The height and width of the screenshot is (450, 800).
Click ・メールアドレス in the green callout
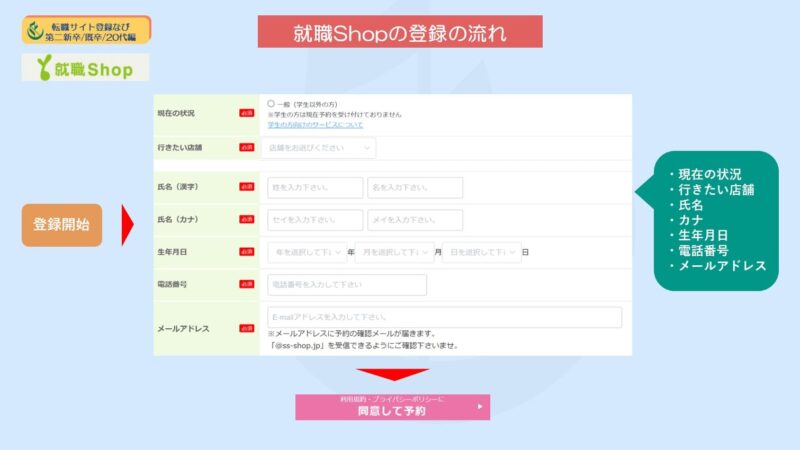pos(717,266)
